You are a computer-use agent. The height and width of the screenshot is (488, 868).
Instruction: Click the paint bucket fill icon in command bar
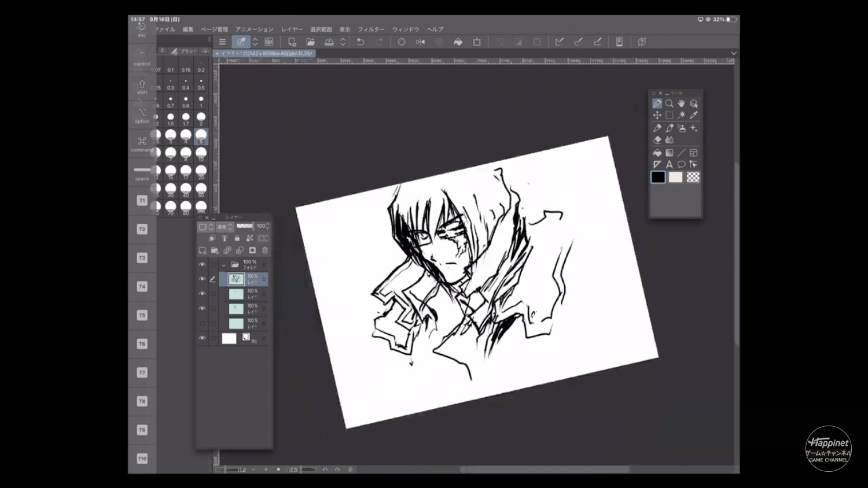[458, 42]
